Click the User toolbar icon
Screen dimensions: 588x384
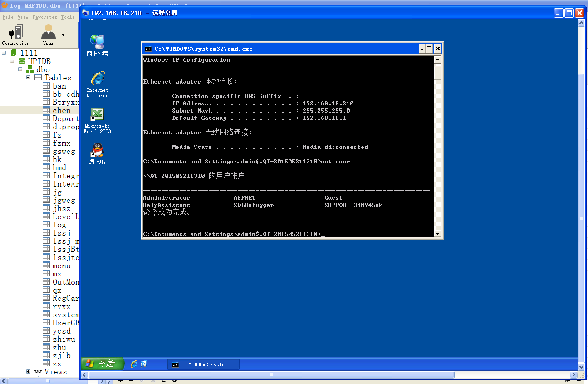point(48,34)
